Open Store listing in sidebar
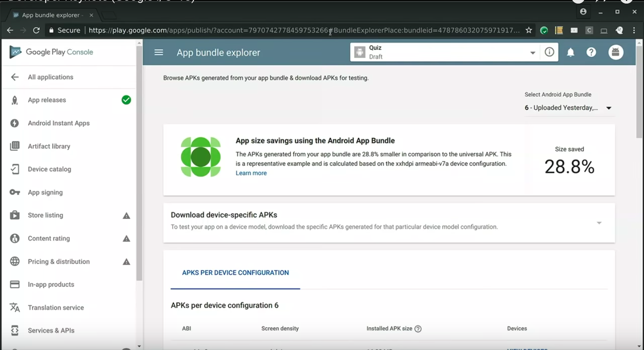644x350 pixels. coord(45,215)
